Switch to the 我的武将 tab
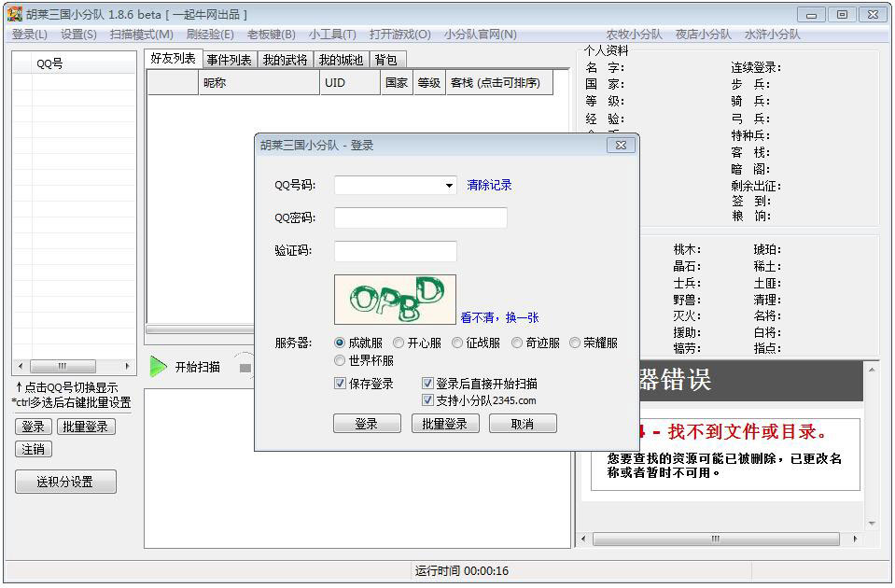Screen dimensions: 895x588 pyautogui.click(x=285, y=59)
